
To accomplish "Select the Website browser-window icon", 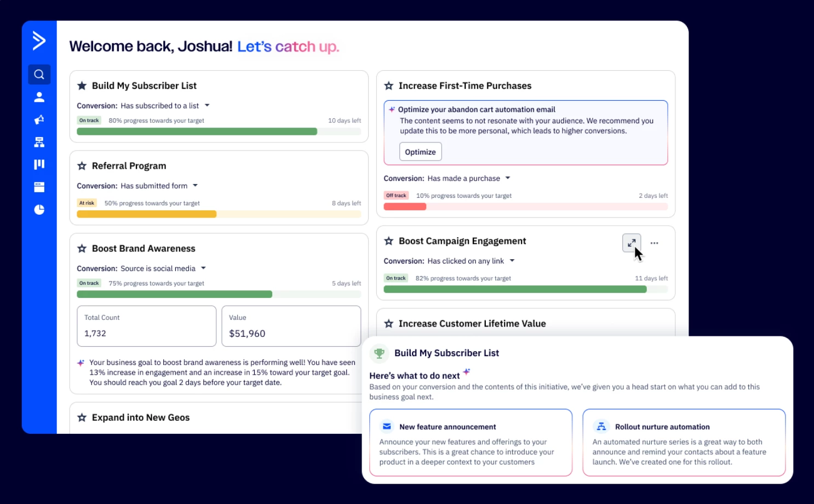I will click(x=39, y=186).
